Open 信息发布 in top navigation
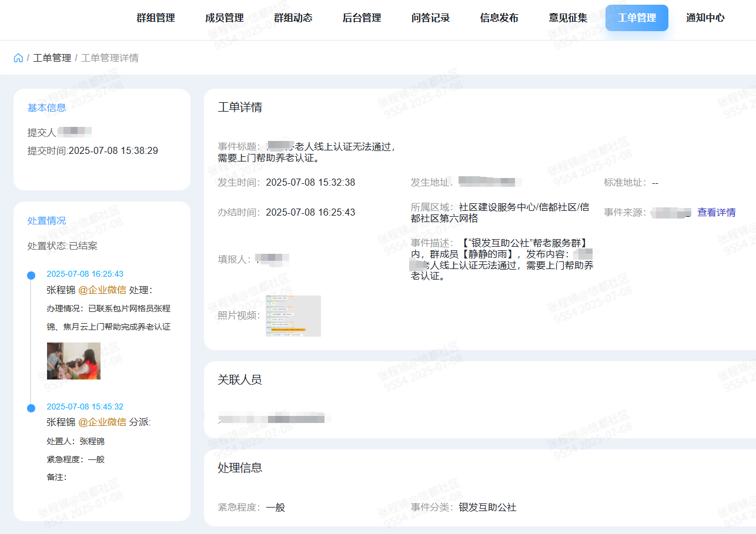The height and width of the screenshot is (534, 756). coord(500,18)
